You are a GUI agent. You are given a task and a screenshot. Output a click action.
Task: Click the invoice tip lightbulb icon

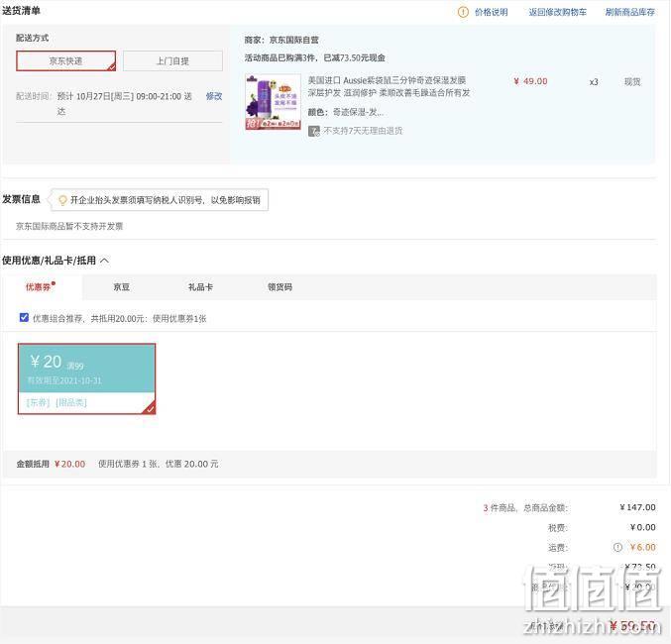tap(62, 200)
